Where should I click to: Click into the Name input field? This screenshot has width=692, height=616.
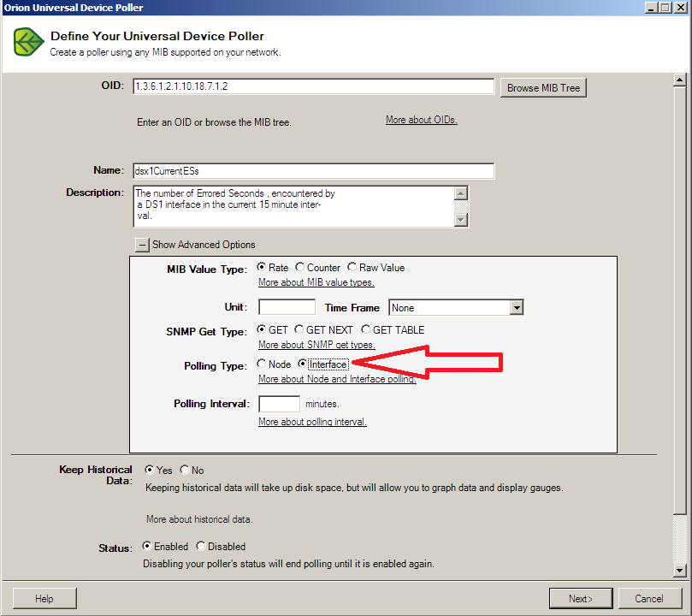click(313, 171)
